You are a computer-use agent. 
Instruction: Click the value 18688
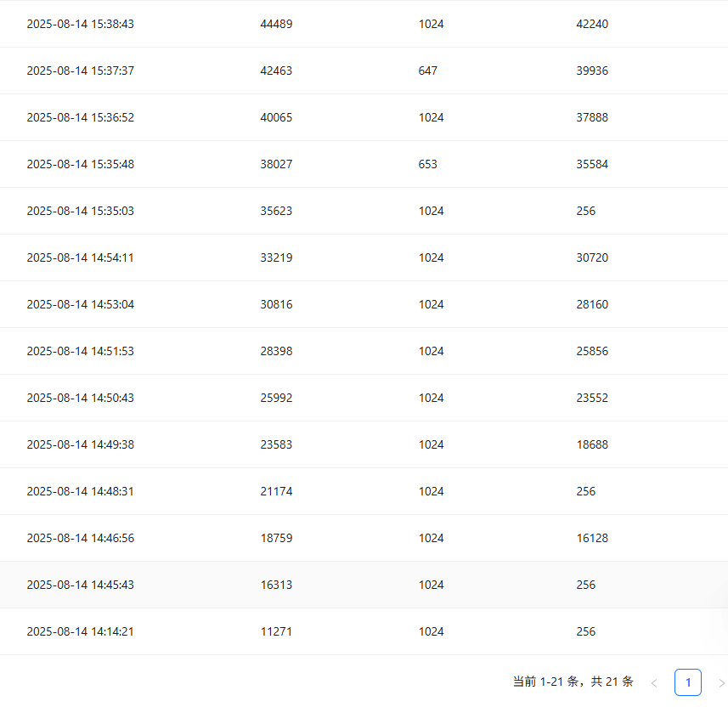[592, 444]
